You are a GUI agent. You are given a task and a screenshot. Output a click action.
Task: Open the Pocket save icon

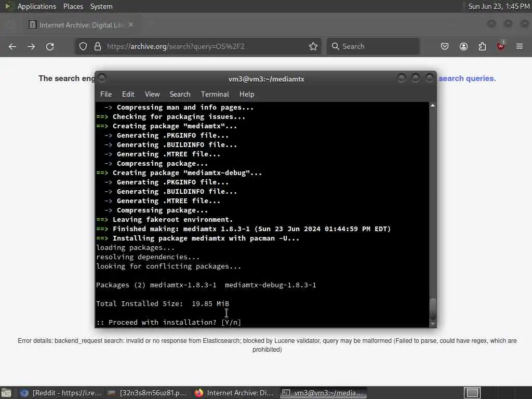pos(445,46)
